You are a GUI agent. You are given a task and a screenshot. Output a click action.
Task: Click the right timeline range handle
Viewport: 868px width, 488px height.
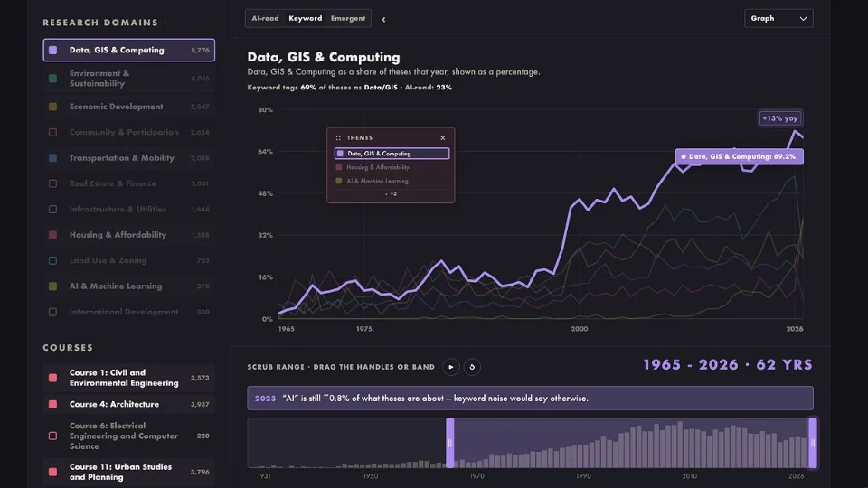click(x=813, y=443)
